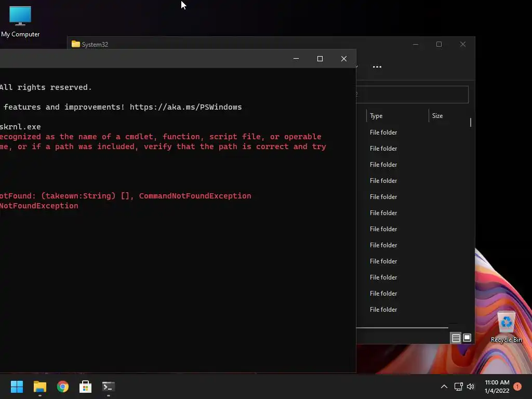532x399 pixels.
Task: Click the https://aka.ms/PSWindows link text
Action: tap(185, 107)
